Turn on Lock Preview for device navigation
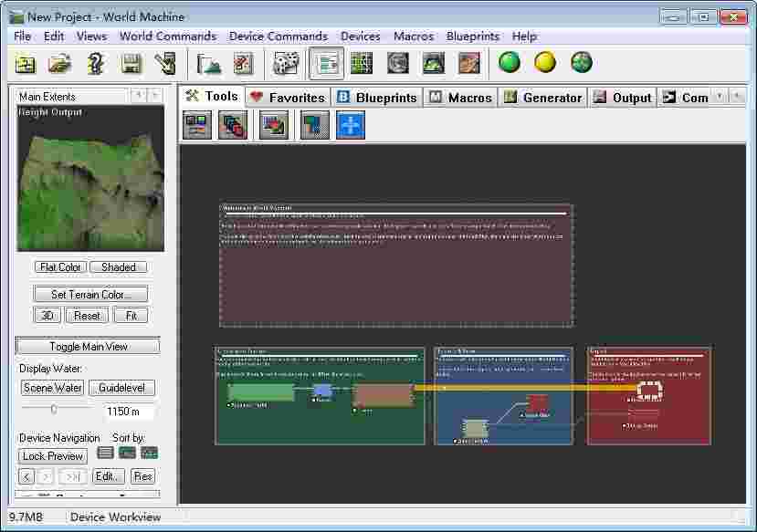Screen dimensions: 757x532 tap(51, 455)
